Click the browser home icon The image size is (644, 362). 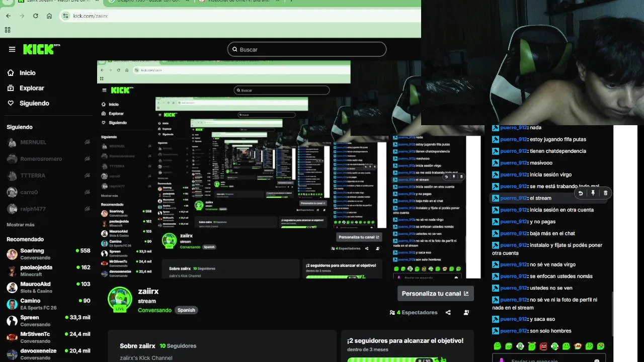49,16
